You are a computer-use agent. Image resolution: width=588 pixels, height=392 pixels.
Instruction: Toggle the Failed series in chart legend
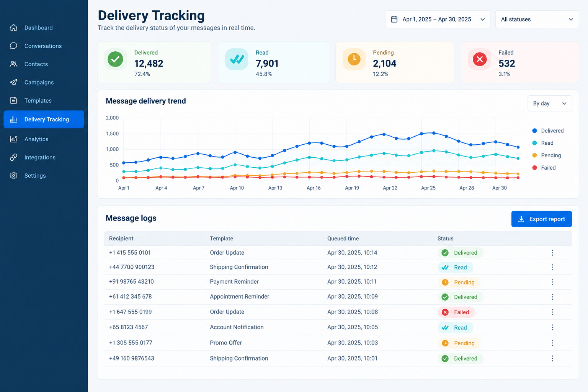[x=544, y=167]
